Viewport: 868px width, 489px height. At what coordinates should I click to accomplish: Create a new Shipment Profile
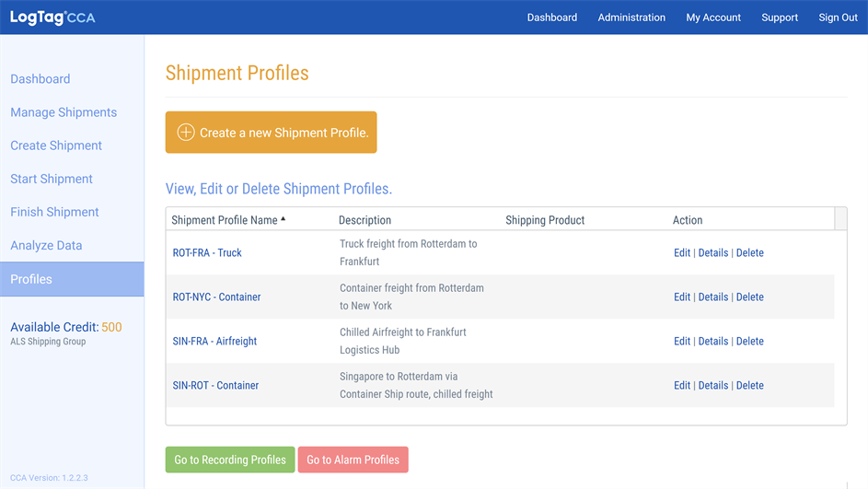pos(271,133)
